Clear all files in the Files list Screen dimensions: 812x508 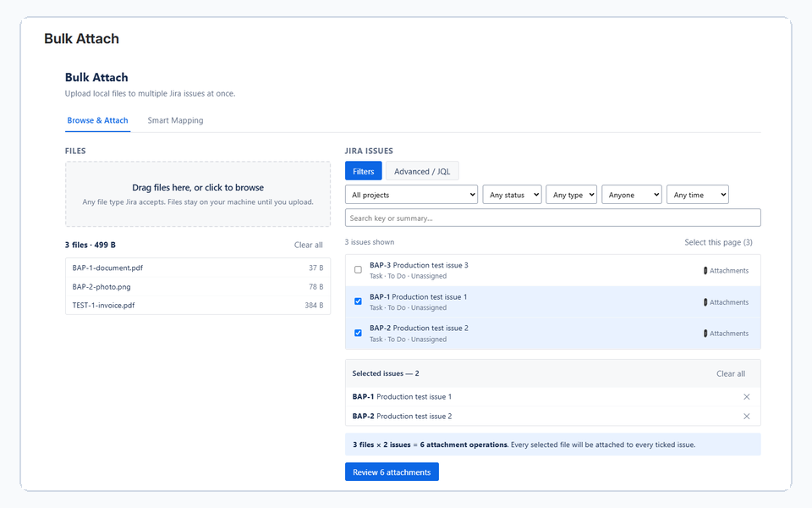(x=308, y=245)
